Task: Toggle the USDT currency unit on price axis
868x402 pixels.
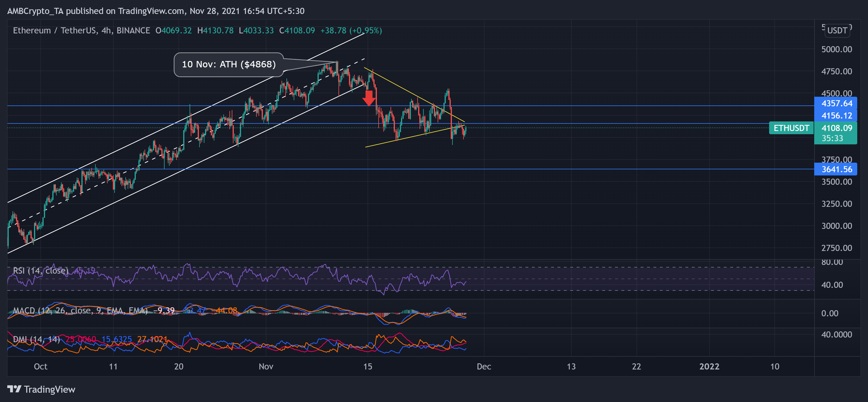Action: point(837,30)
